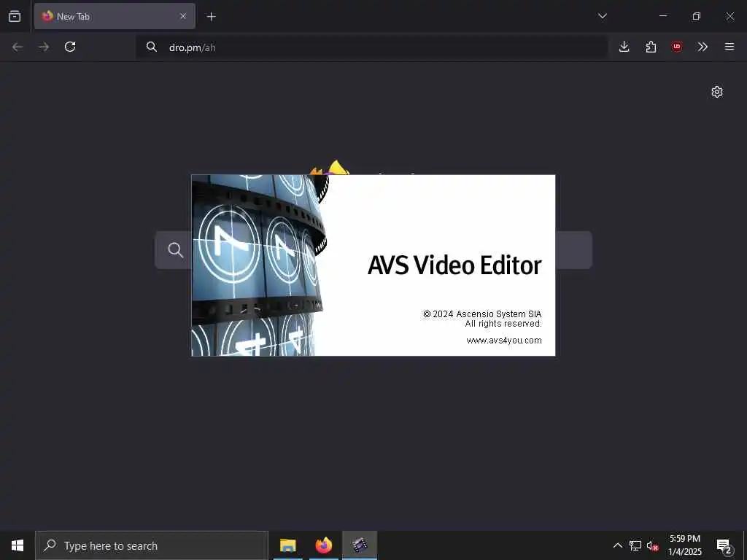The image size is (747, 560).
Task: Open network status tray icon
Action: tap(635, 545)
